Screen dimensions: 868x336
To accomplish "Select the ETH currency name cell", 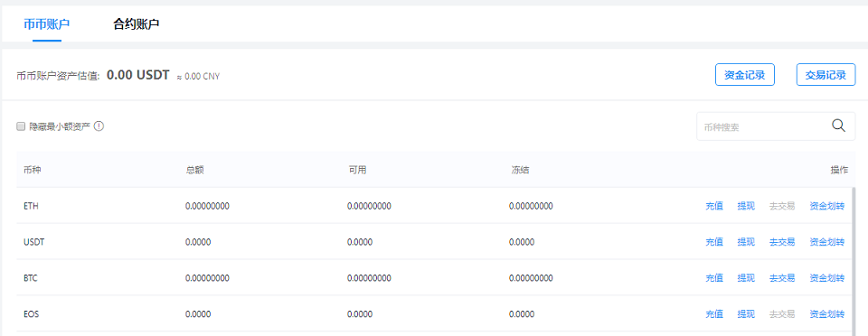I will [31, 206].
